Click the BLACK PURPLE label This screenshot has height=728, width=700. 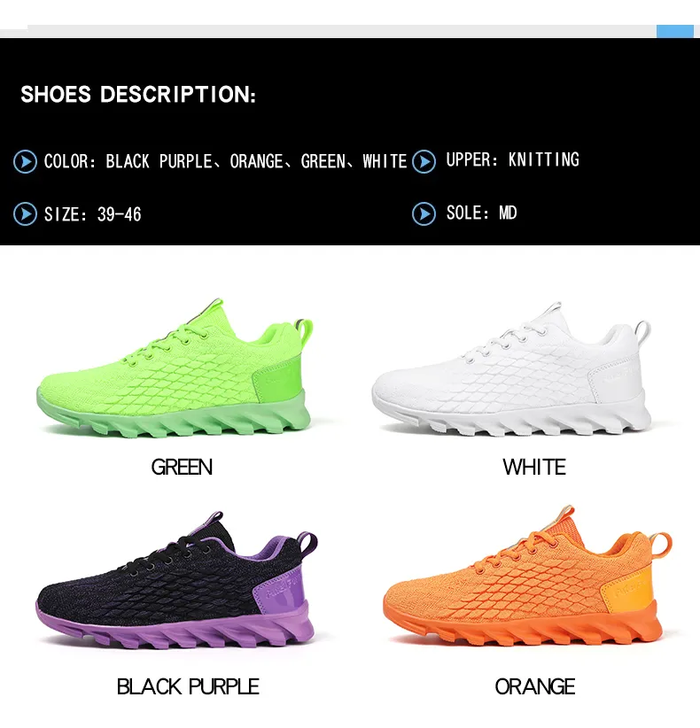[188, 686]
